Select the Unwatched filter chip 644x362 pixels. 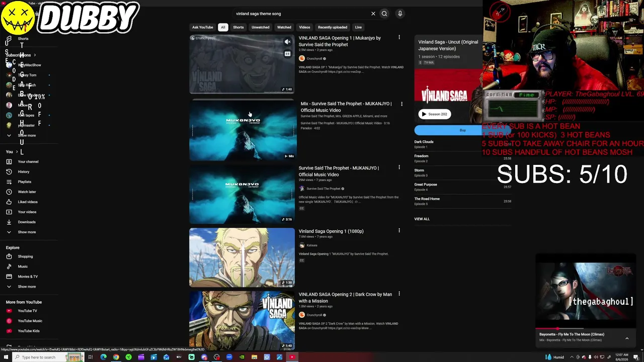(261, 27)
